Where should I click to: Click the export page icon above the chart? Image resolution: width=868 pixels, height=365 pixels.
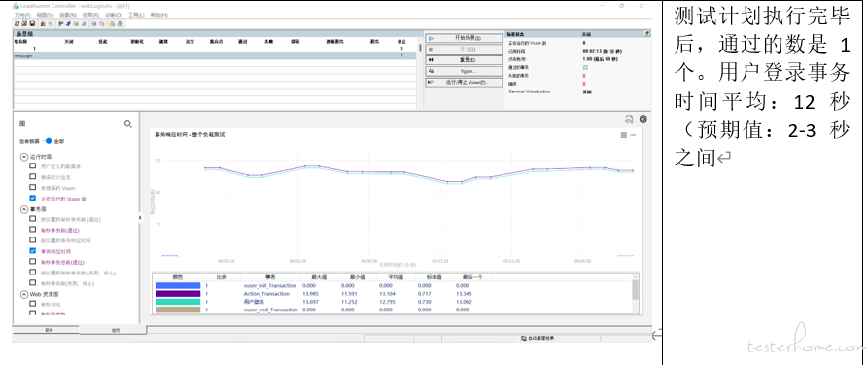[629, 119]
